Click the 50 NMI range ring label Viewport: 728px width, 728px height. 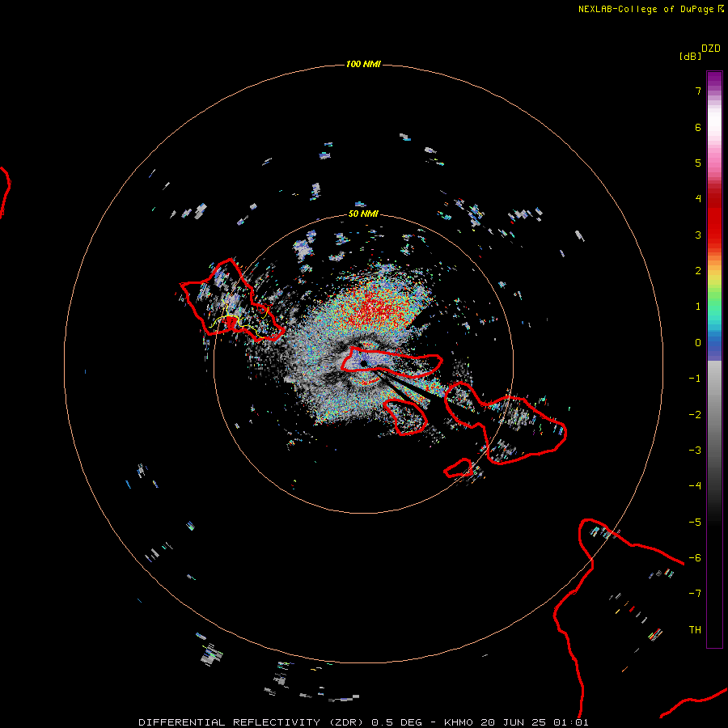[363, 214]
